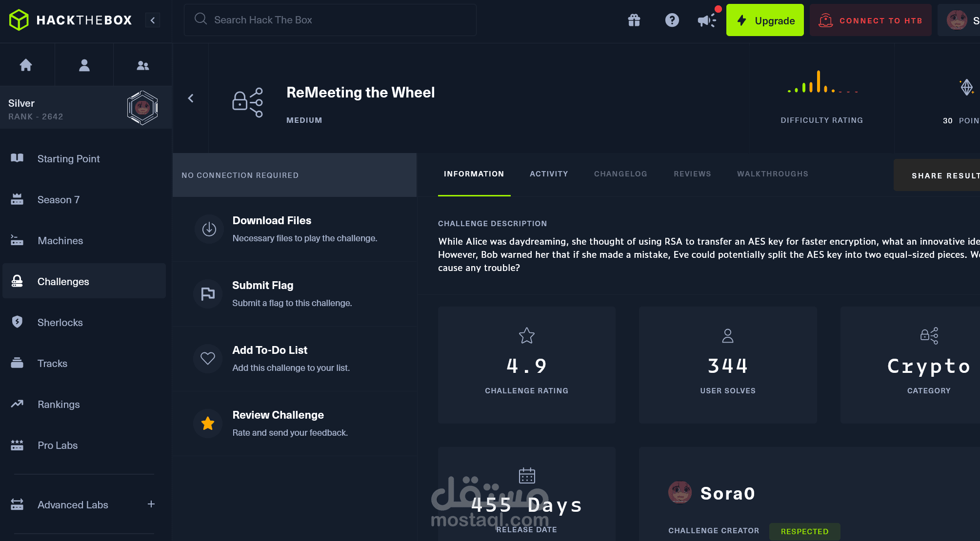Click the Rankings trend arrow icon
The height and width of the screenshot is (541, 980).
pos(17,404)
